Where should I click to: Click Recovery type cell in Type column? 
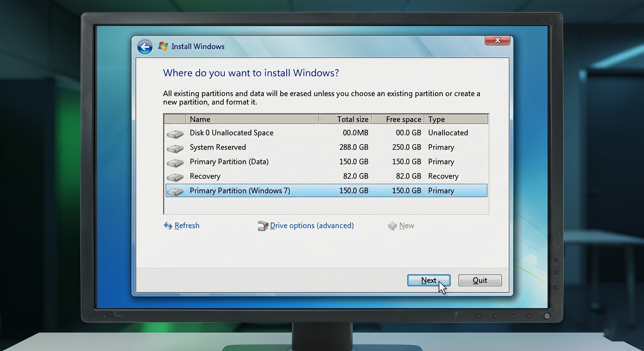pos(443,176)
